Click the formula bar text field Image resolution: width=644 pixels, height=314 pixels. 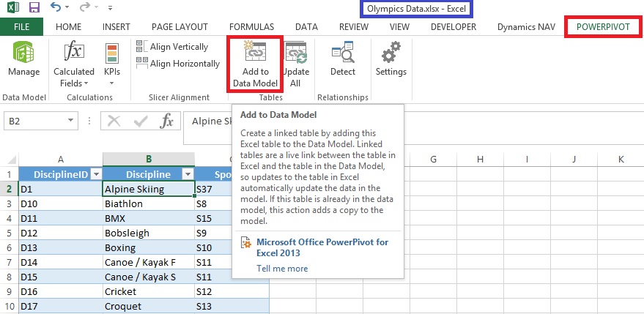[x=209, y=127]
